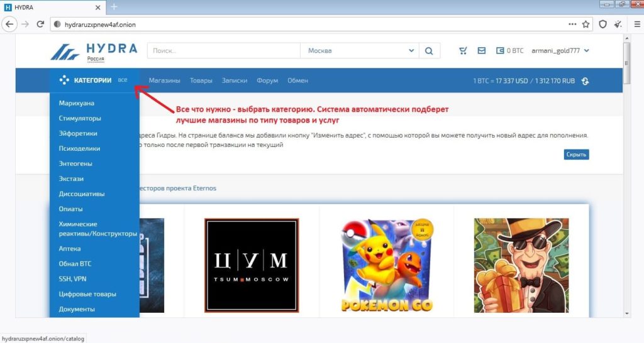
Task: Open the shopping cart icon
Action: [464, 51]
